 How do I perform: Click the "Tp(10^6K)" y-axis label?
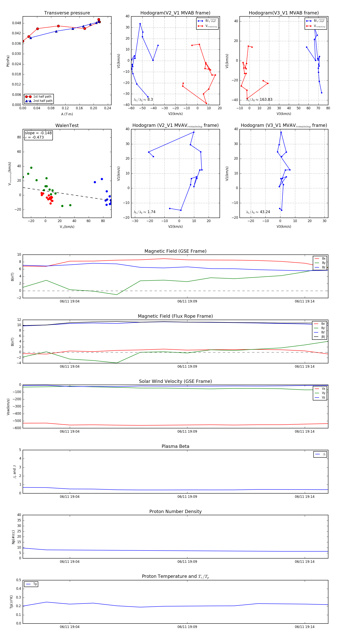pos(11,602)
